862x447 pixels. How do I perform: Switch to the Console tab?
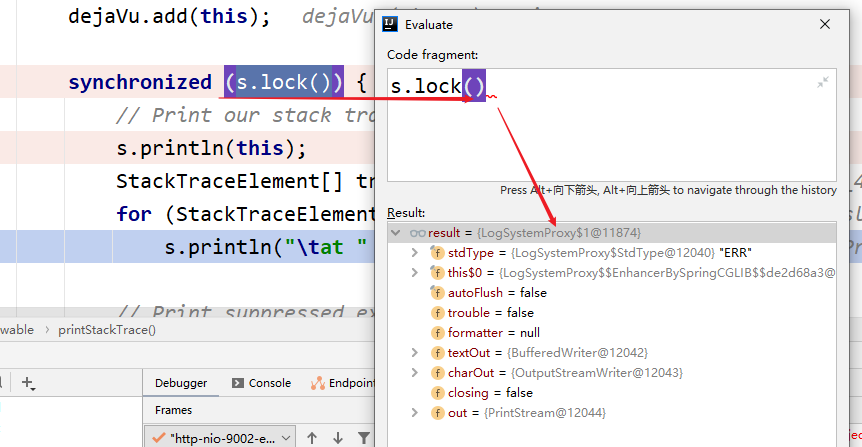click(262, 383)
